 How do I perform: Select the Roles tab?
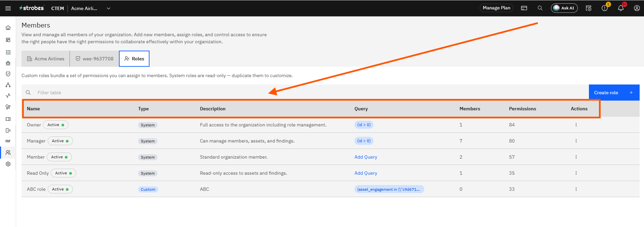point(134,59)
